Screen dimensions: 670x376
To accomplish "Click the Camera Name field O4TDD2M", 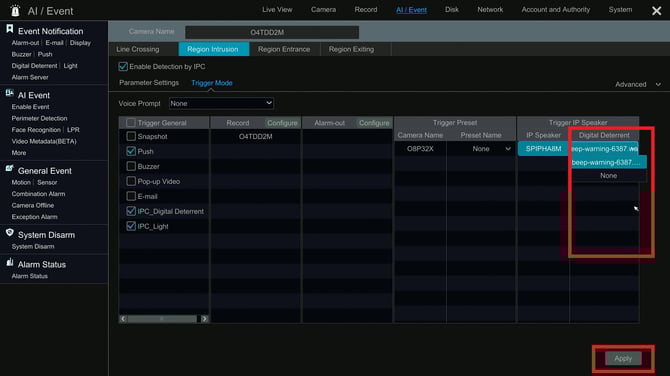I will (x=272, y=32).
